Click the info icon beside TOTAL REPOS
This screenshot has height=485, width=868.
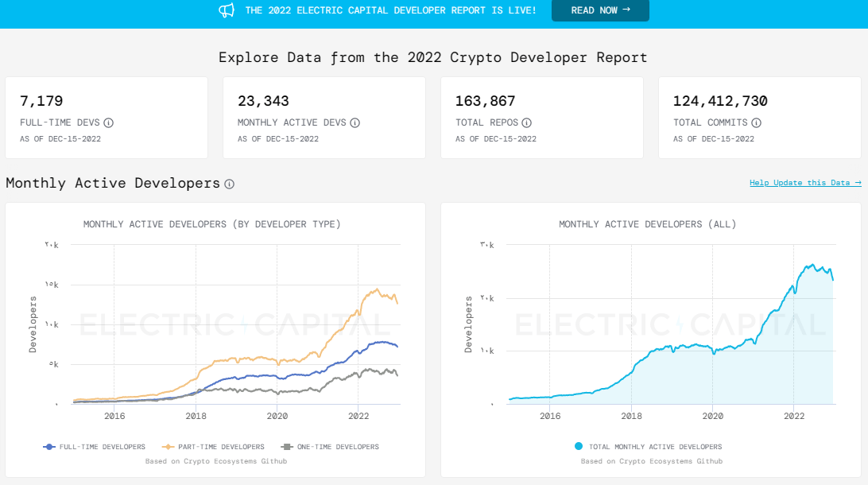pos(526,123)
